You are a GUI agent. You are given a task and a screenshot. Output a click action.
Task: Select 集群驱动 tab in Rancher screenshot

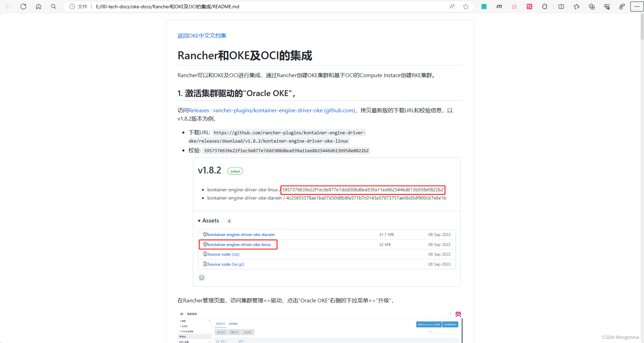[221, 324]
